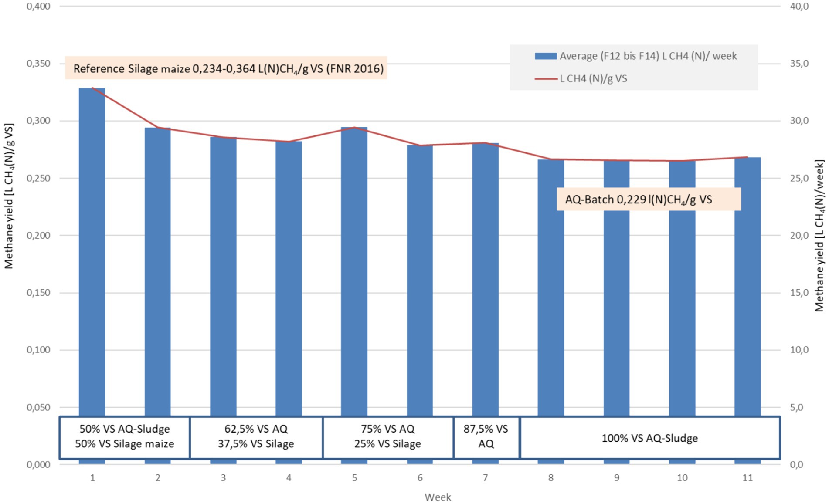Click right axis label 20,0
The width and height of the screenshot is (829, 504).
pyautogui.click(x=799, y=235)
